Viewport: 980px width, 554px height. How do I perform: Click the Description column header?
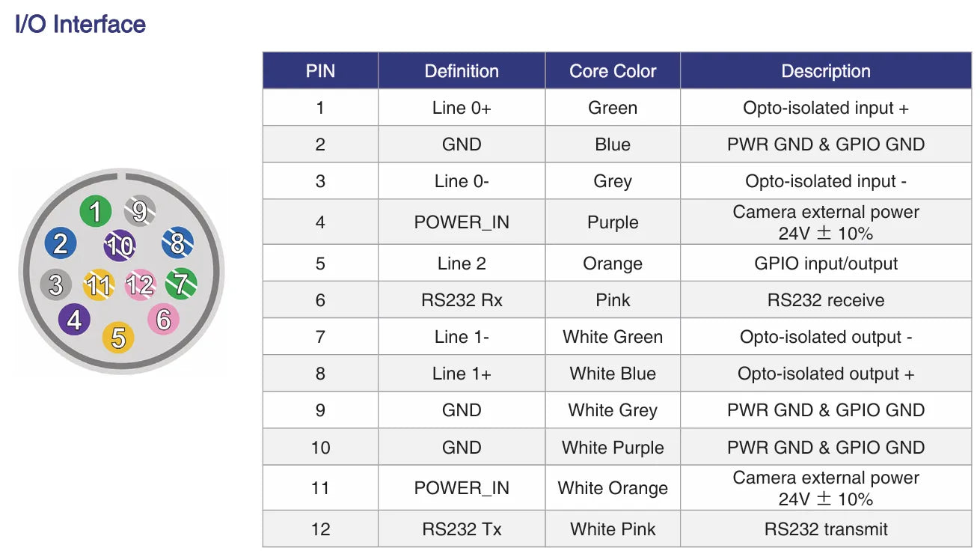click(826, 71)
